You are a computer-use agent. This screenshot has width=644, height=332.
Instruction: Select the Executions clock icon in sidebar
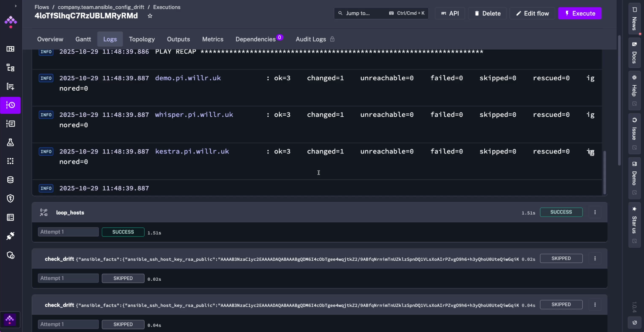tap(11, 105)
